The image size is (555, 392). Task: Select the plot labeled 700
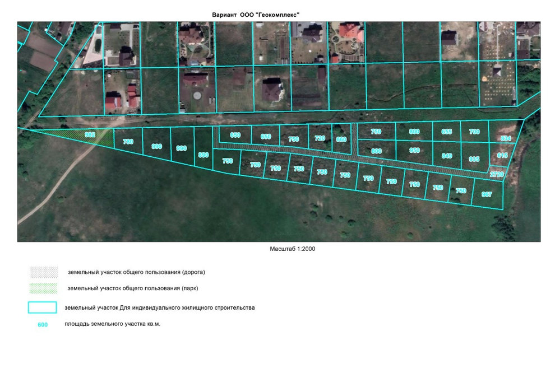(474, 132)
